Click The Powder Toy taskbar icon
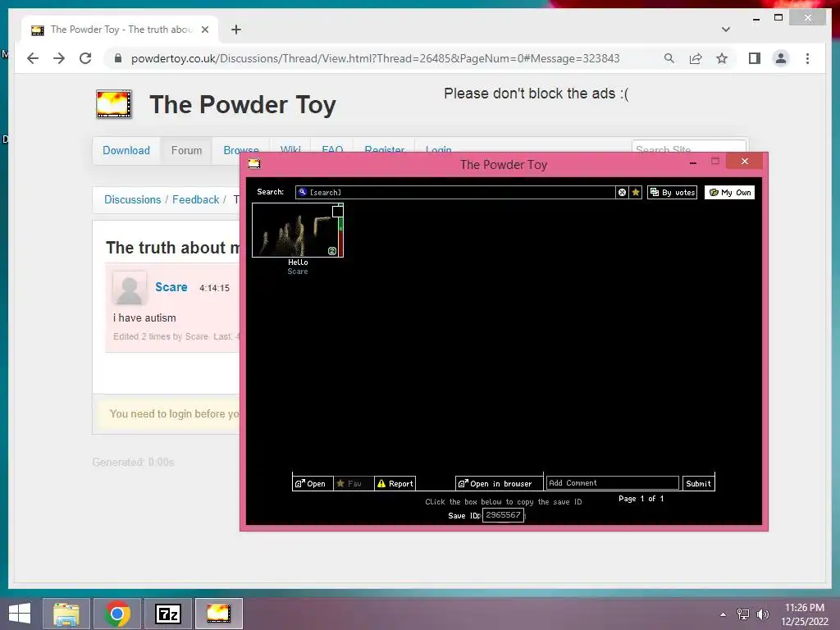Image resolution: width=840 pixels, height=630 pixels. point(218,614)
